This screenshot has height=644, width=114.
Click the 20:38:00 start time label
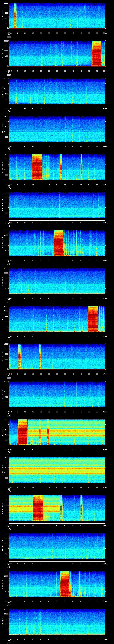(x=9, y=71)
